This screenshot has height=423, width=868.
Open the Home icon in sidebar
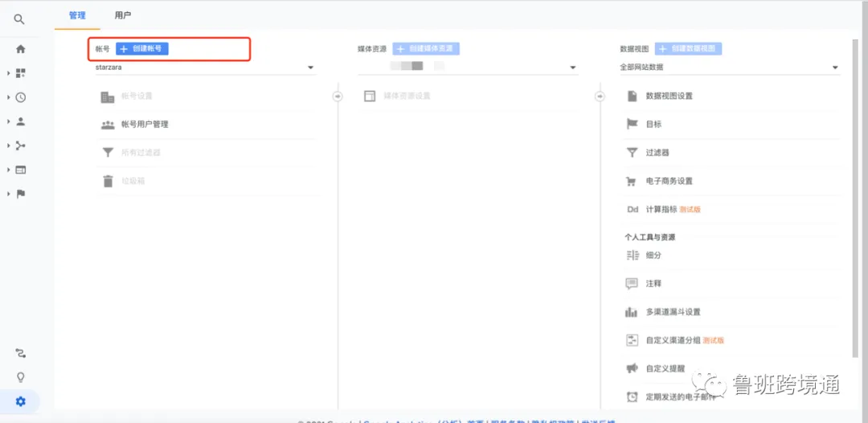tap(20, 49)
